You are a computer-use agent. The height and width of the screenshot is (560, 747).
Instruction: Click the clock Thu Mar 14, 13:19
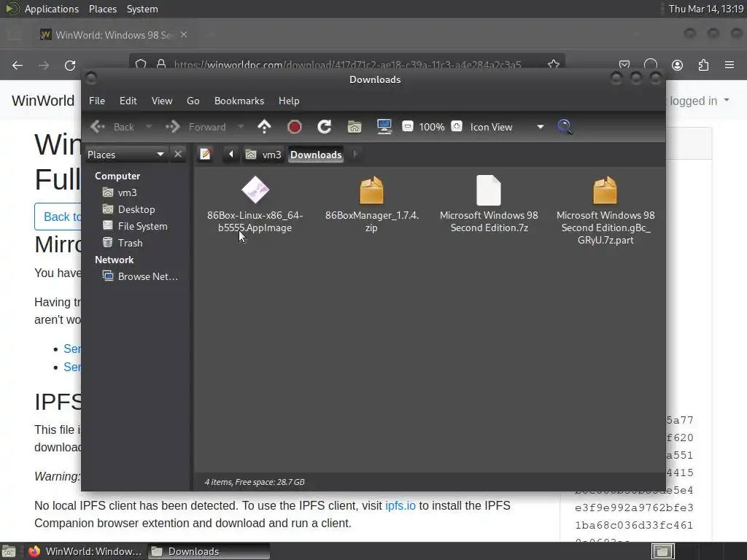pyautogui.click(x=706, y=9)
